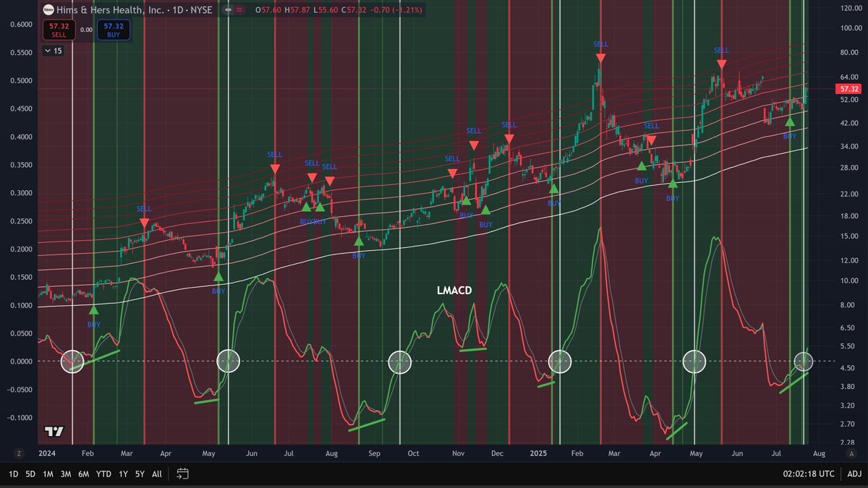868x488 pixels.
Task: Click the 57.32 BUY button
Action: 114,30
